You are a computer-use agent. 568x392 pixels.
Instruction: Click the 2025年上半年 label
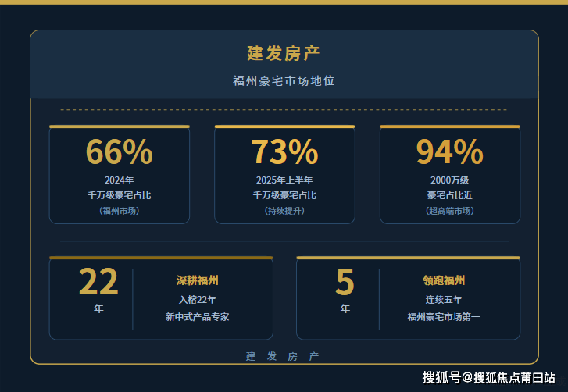284,180
